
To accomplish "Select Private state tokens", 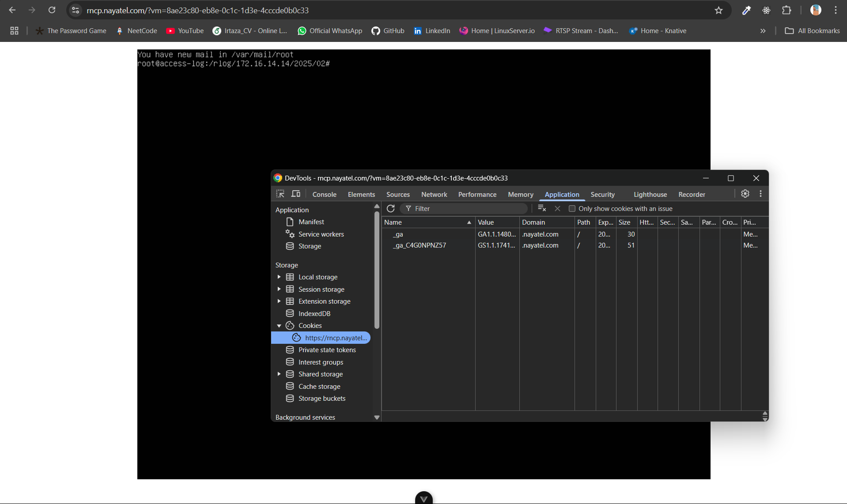I will click(327, 350).
